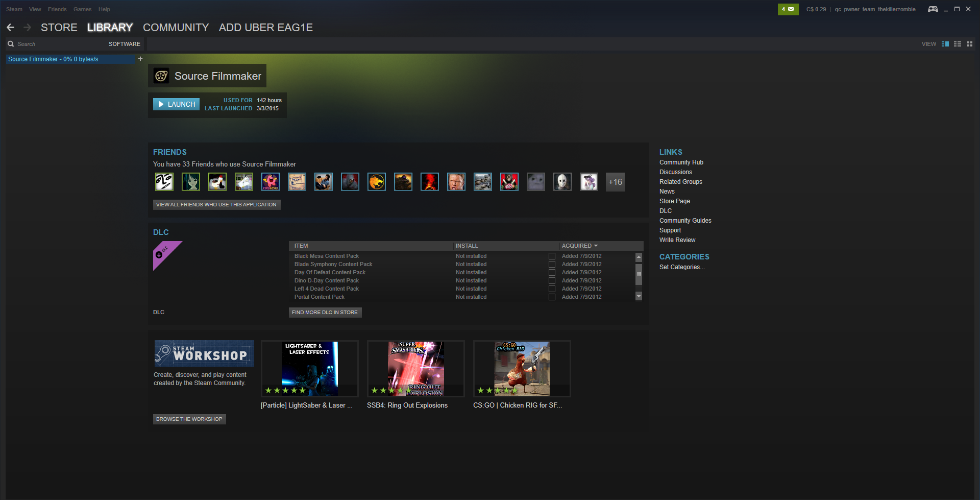Screen dimensions: 980x500
Task: Open the ADD UBER EAG1E profile tab
Action: [266, 28]
